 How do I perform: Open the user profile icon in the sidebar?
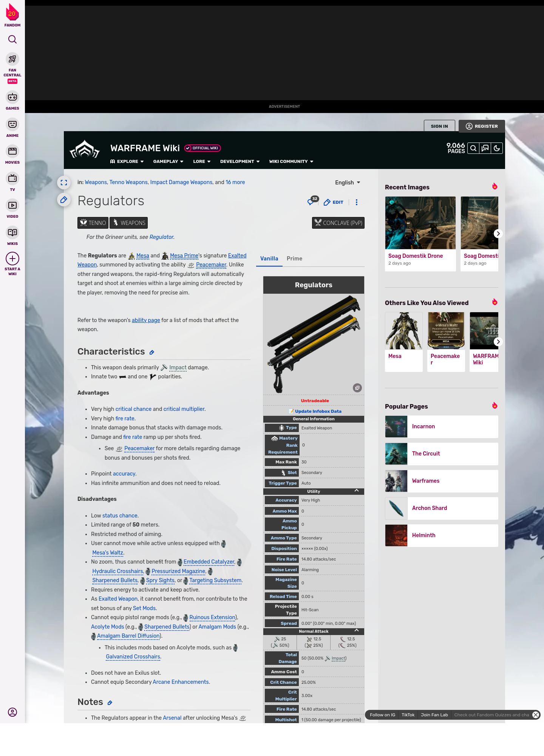click(x=12, y=712)
